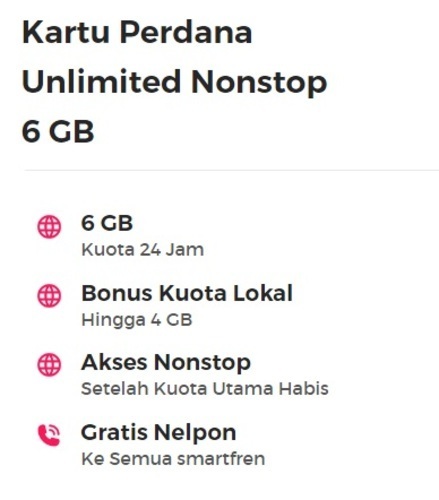The width and height of the screenshot is (439, 500).
Task: Select the globe icon beside Akses Nonstop
Action: coord(49,365)
